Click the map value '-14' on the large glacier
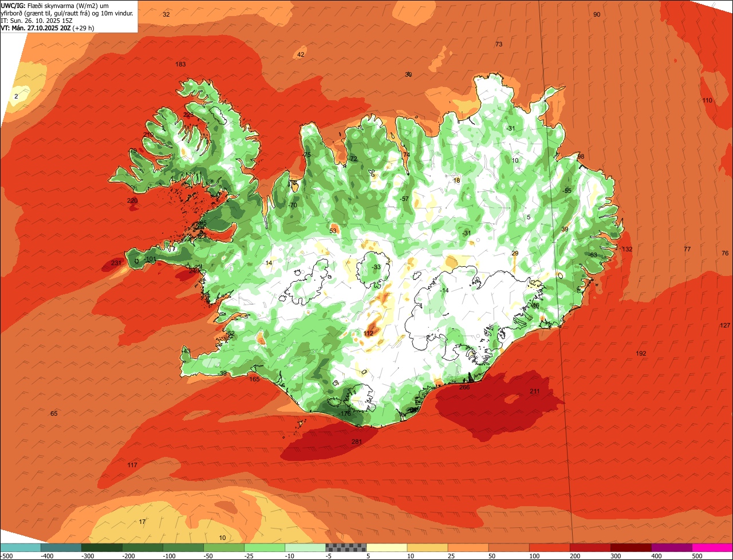 [x=444, y=291]
